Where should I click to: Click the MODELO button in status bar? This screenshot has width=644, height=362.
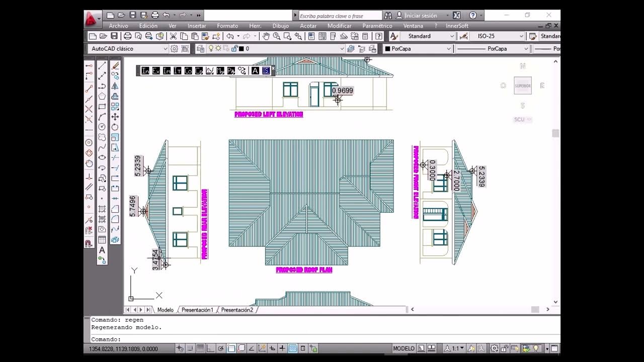[404, 348]
